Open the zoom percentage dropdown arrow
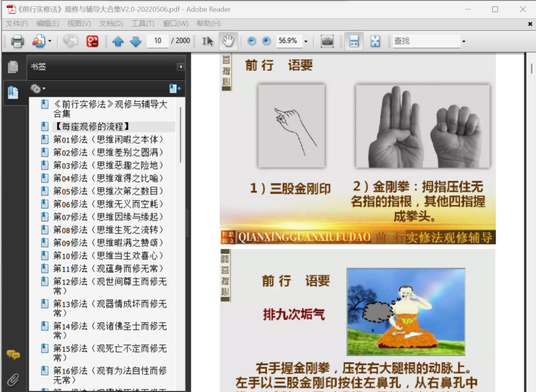This screenshot has width=536, height=392. tap(306, 41)
